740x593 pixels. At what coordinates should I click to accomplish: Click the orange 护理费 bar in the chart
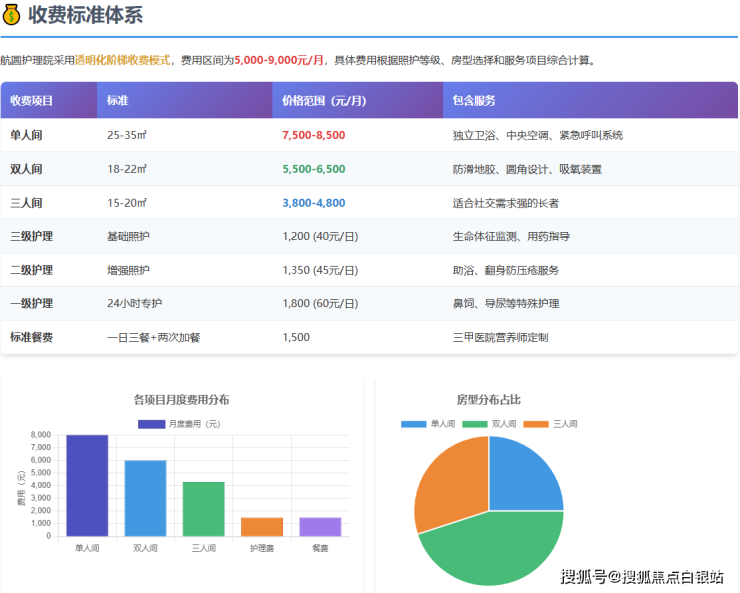click(262, 527)
